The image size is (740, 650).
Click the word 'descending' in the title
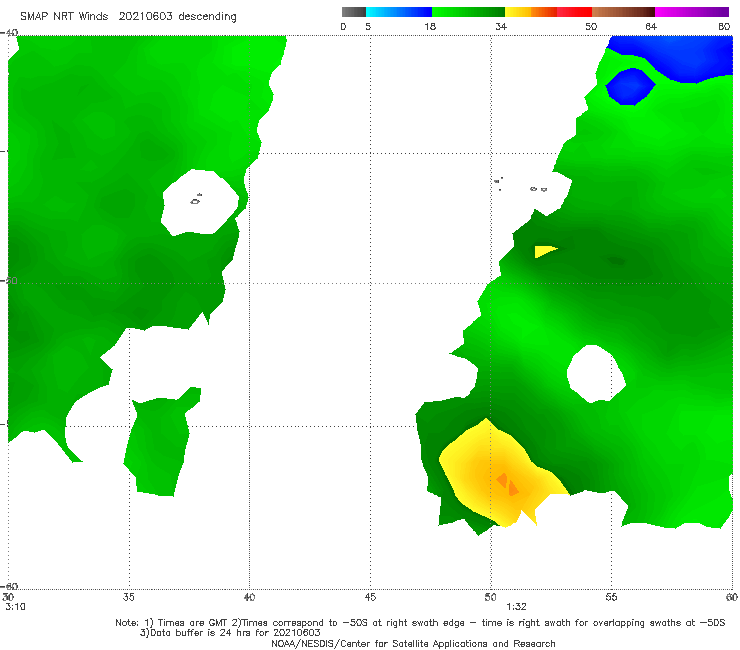click(207, 17)
